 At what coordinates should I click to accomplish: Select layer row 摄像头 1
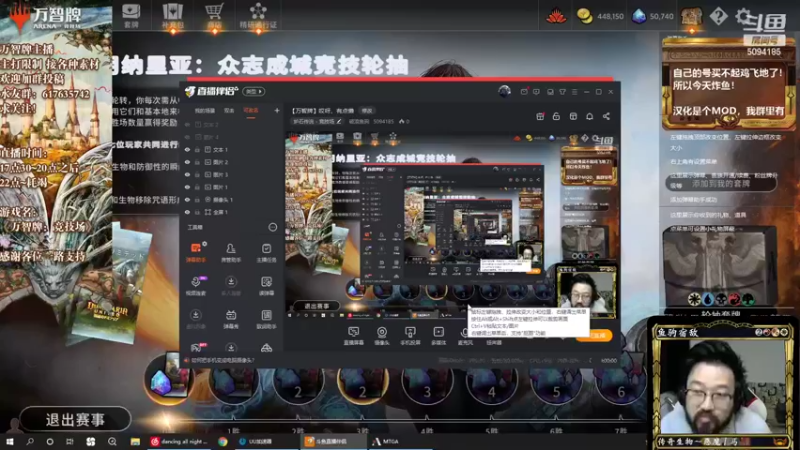click(232, 199)
